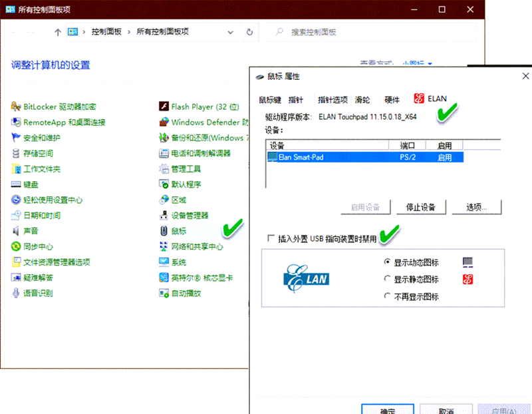This screenshot has height=414, width=532.
Task: Click the 鼠标 control panel icon
Action: click(164, 231)
